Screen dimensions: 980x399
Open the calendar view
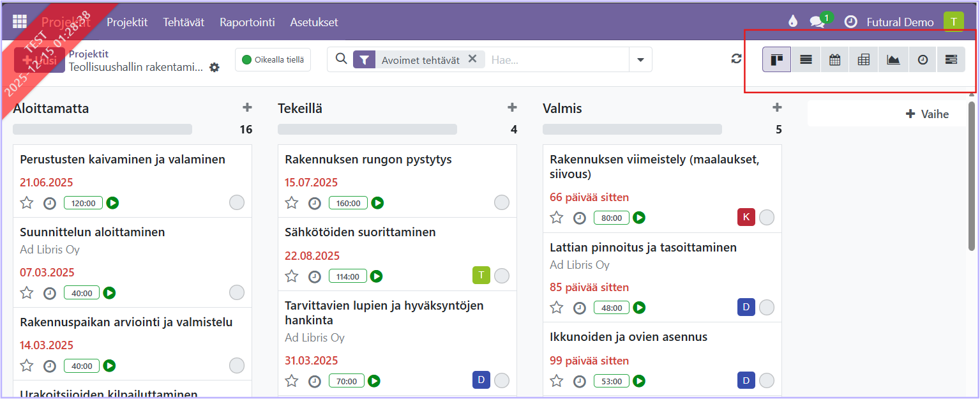click(834, 60)
